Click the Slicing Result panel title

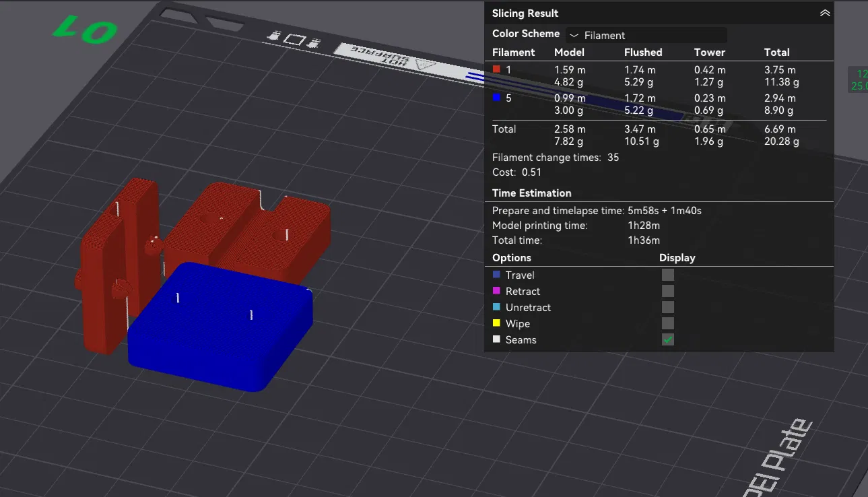click(x=525, y=13)
